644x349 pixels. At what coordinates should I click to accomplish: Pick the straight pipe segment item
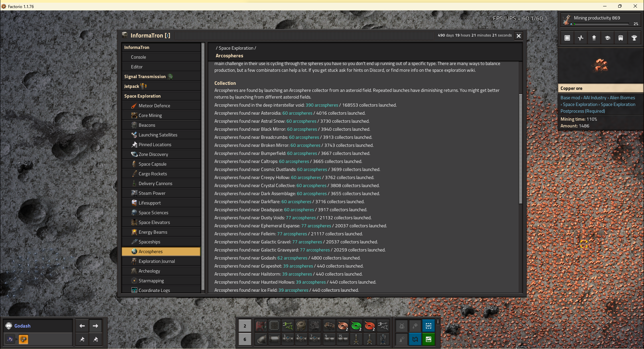point(274,339)
